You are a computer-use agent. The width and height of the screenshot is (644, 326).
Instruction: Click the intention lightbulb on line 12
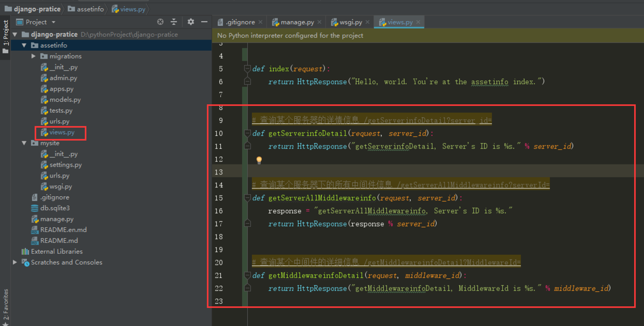[259, 160]
